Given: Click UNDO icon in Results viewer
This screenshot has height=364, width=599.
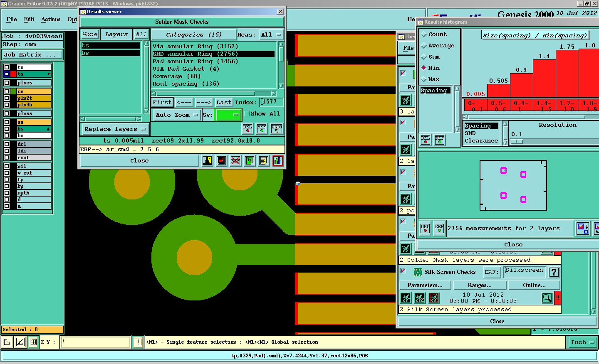Looking at the screenshot, I should click(277, 129).
